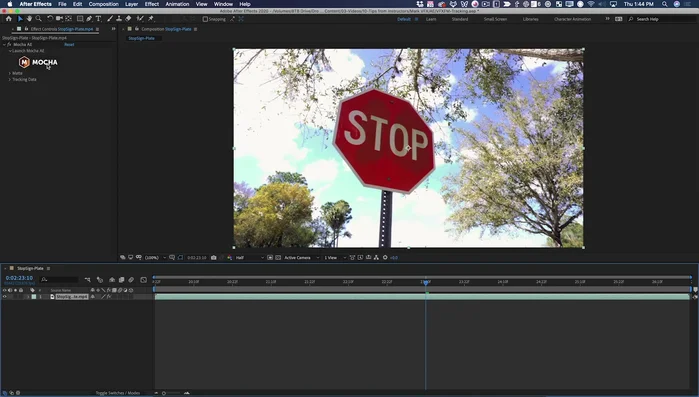Viewport: 699px width, 397px height.
Task: Select the Pen tool
Action: click(x=89, y=19)
